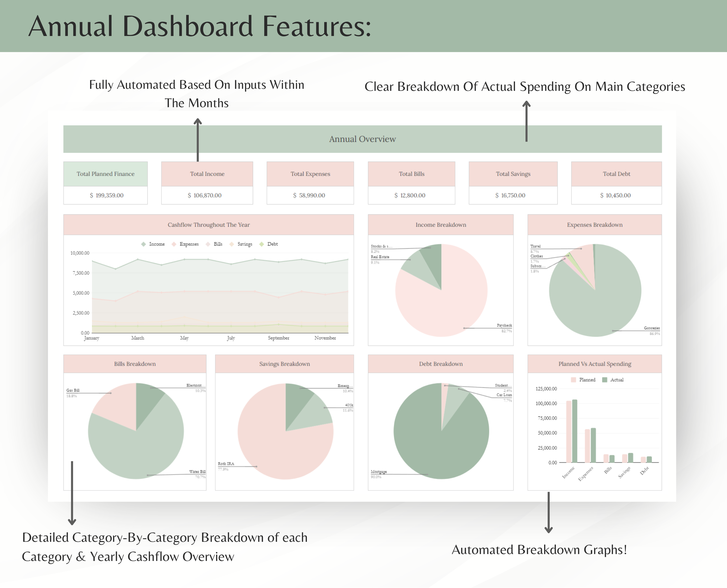This screenshot has width=727, height=588.
Task: Click the Mortgage label in Debt Breakdown
Action: (379, 471)
